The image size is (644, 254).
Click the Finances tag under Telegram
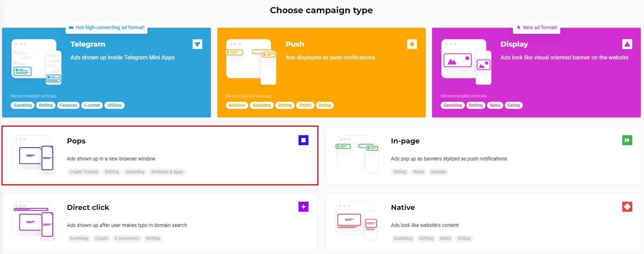68,105
